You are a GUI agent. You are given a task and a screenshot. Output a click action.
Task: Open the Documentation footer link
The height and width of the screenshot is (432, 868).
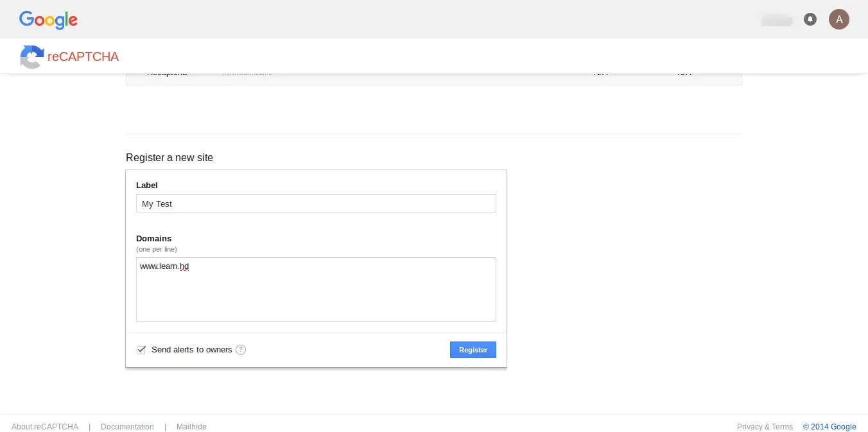click(127, 427)
